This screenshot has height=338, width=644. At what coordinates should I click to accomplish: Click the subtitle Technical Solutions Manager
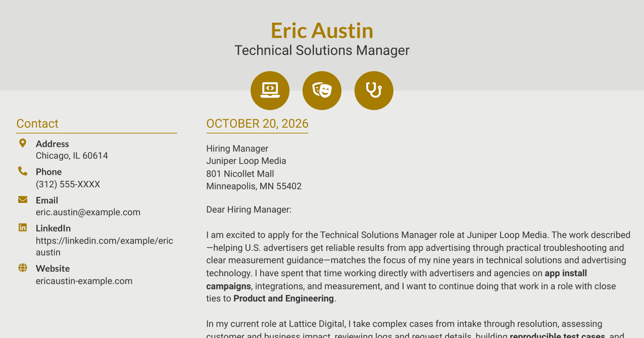tap(322, 50)
